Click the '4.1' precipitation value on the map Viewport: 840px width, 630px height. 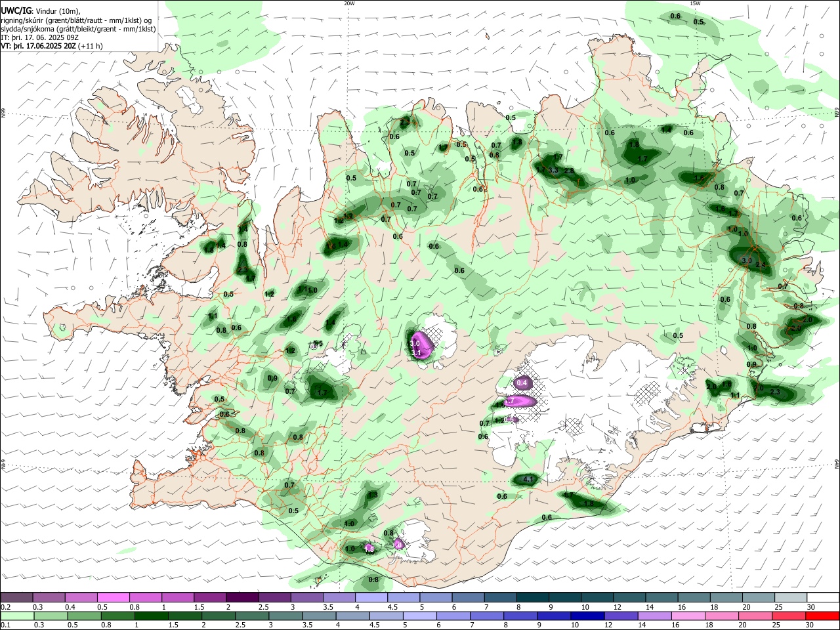click(528, 480)
